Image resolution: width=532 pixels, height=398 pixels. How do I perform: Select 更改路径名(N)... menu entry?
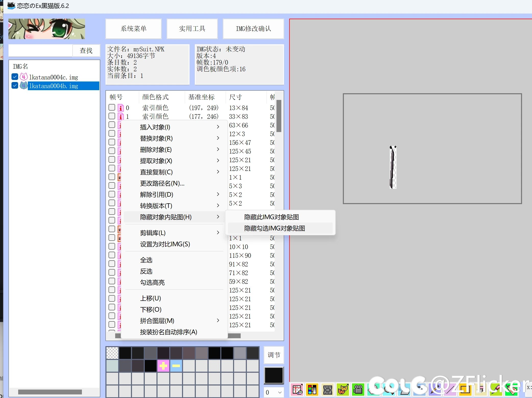tap(174, 183)
